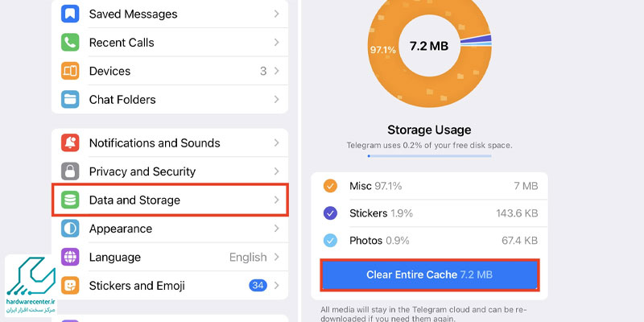Click Clear Entire Cache 7.2 MB button
Image resolution: width=644 pixels, height=322 pixels.
[430, 275]
